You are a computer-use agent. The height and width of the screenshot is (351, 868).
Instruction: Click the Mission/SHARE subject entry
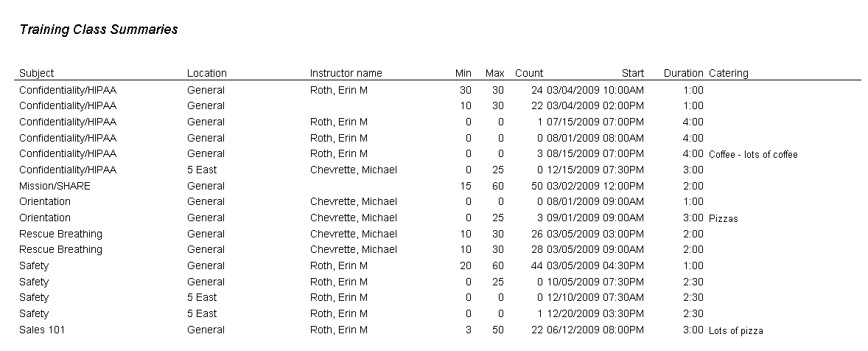[x=55, y=186]
